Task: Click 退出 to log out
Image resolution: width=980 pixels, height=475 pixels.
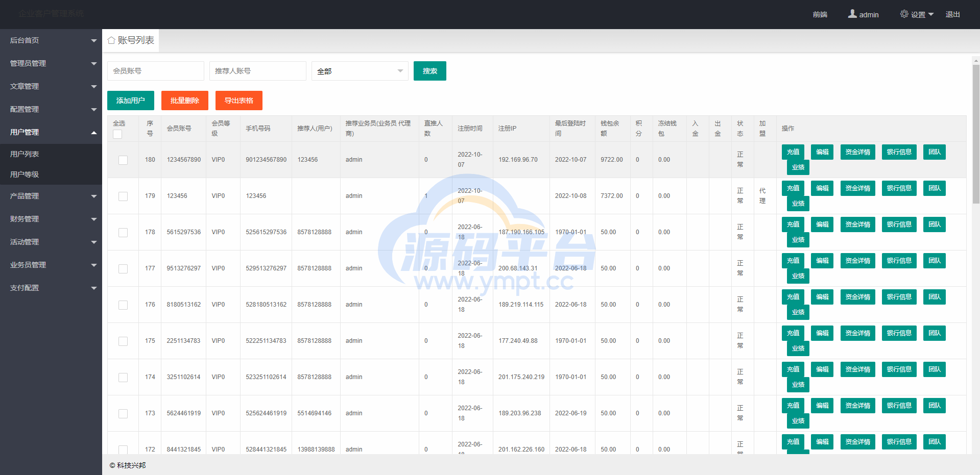Action: click(x=953, y=14)
